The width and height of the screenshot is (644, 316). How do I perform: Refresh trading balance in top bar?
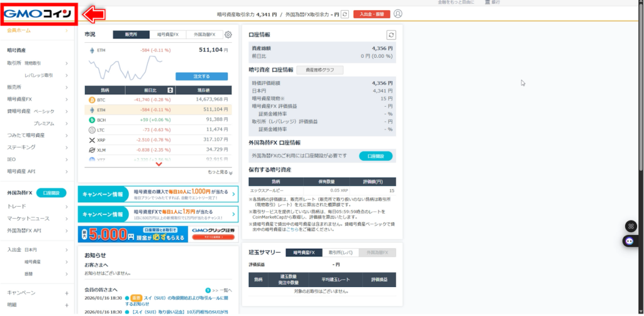pyautogui.click(x=345, y=14)
